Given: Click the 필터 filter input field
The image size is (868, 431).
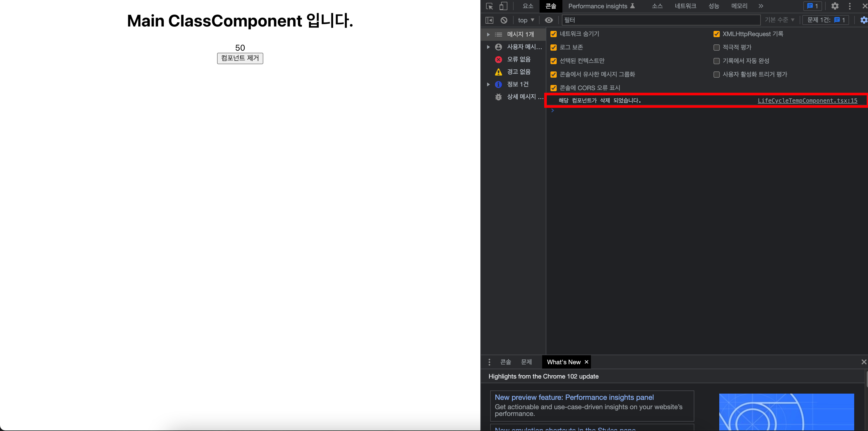Looking at the screenshot, I should coord(661,20).
